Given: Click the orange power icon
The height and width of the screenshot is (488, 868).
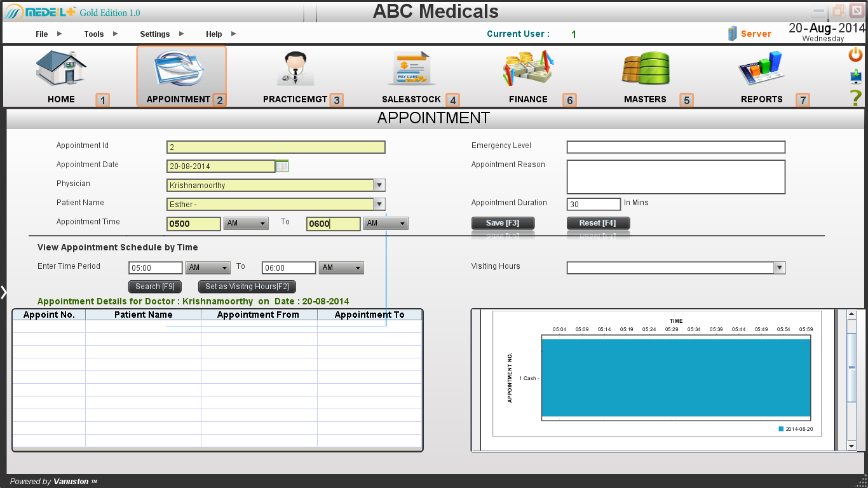Looking at the screenshot, I should pyautogui.click(x=856, y=55).
